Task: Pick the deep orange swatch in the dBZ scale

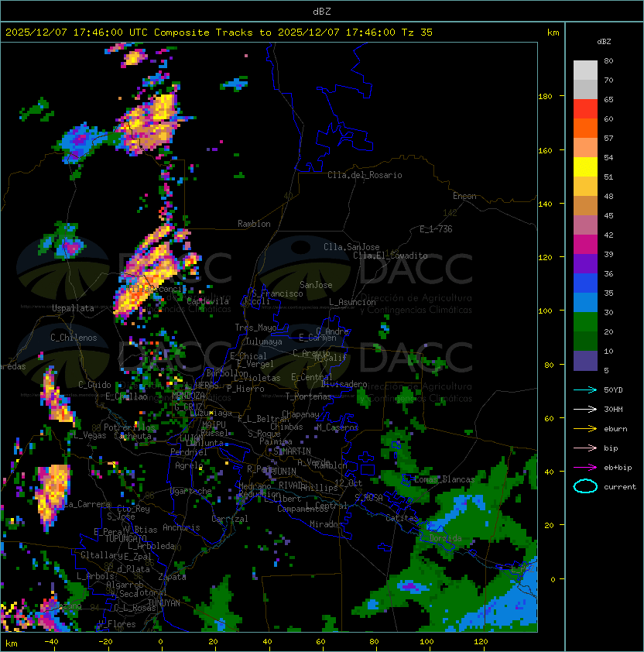Action: pyautogui.click(x=585, y=128)
